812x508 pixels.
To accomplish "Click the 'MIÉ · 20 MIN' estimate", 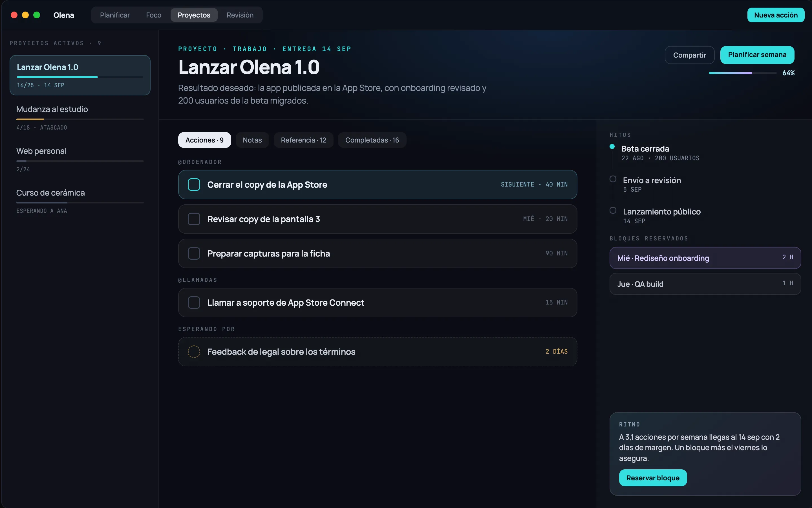I will (x=545, y=219).
